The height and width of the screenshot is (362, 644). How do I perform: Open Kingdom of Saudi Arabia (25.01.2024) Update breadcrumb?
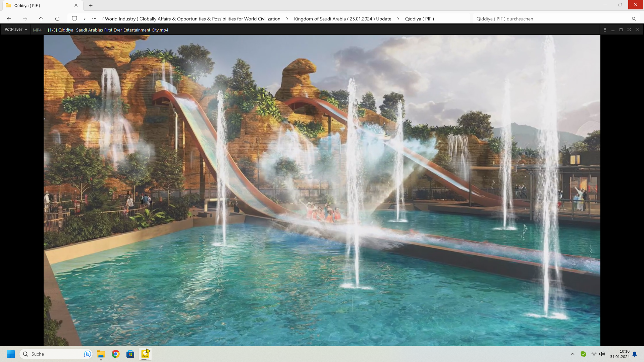342,19
